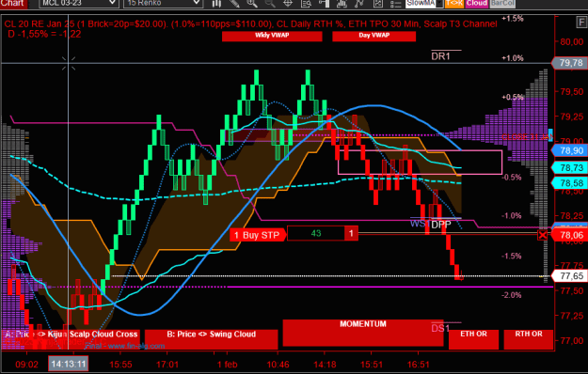Click the 80,00 price axis label
This screenshot has width=588, height=374.
coord(571,42)
